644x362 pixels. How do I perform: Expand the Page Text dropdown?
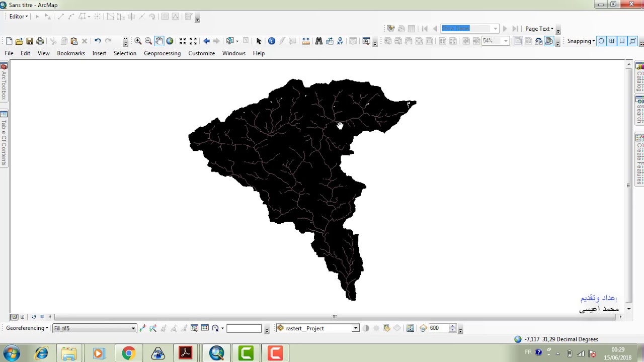pos(539,29)
